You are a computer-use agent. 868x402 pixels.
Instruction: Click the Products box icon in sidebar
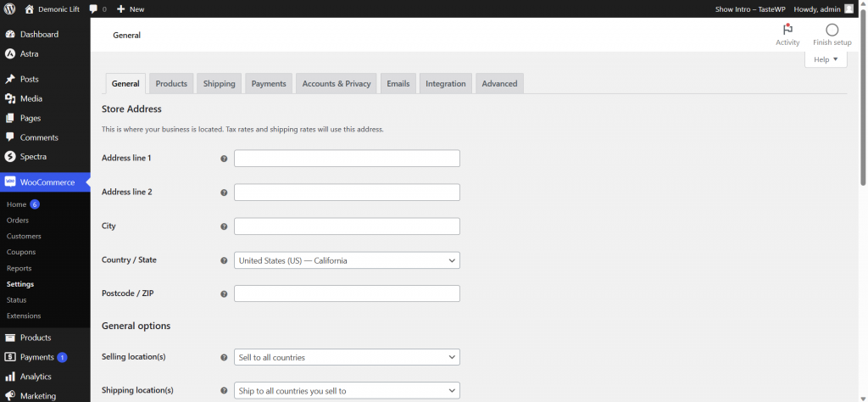click(10, 338)
